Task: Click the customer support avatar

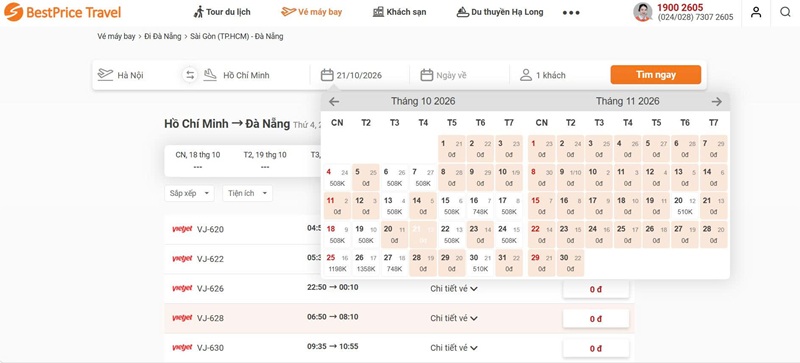Action: [x=643, y=12]
